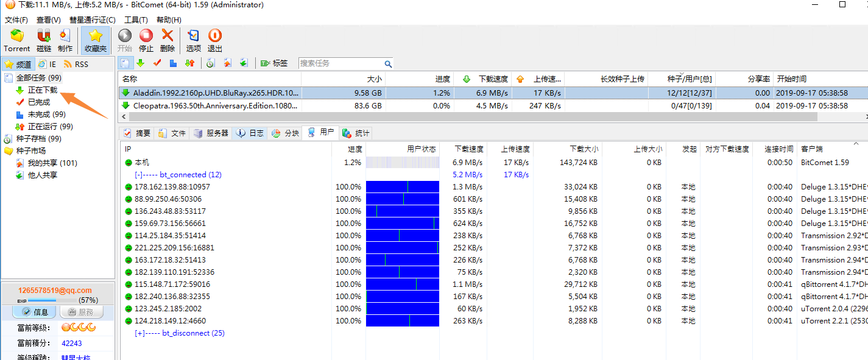Open the 摘要 detail tab
Screen dimensions: 868x360
tap(137, 133)
